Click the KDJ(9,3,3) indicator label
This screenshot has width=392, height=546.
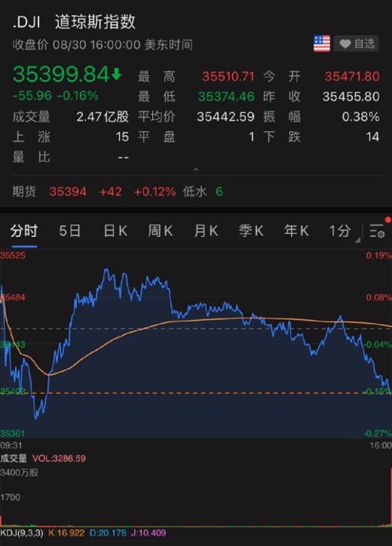tap(22, 533)
